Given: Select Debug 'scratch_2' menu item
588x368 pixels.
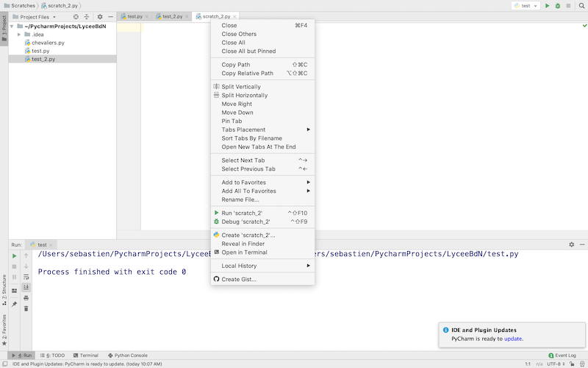Looking at the screenshot, I should coord(262,222).
